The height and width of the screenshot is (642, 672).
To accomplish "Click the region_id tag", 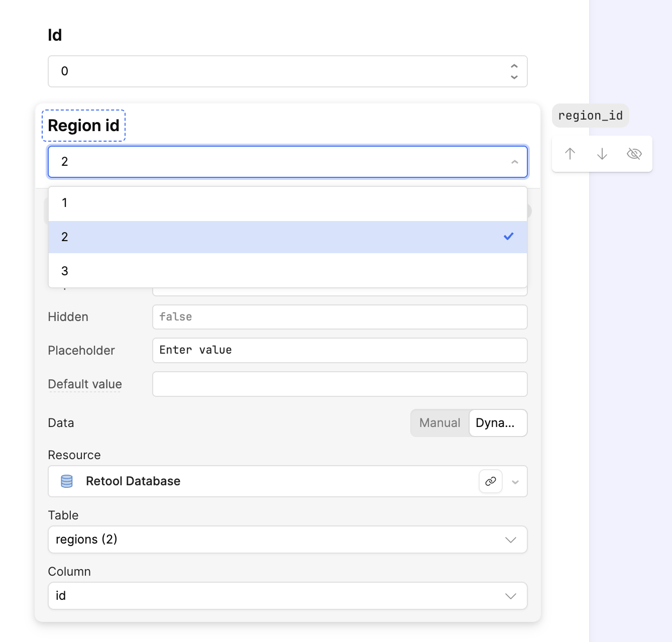I will coord(590,116).
